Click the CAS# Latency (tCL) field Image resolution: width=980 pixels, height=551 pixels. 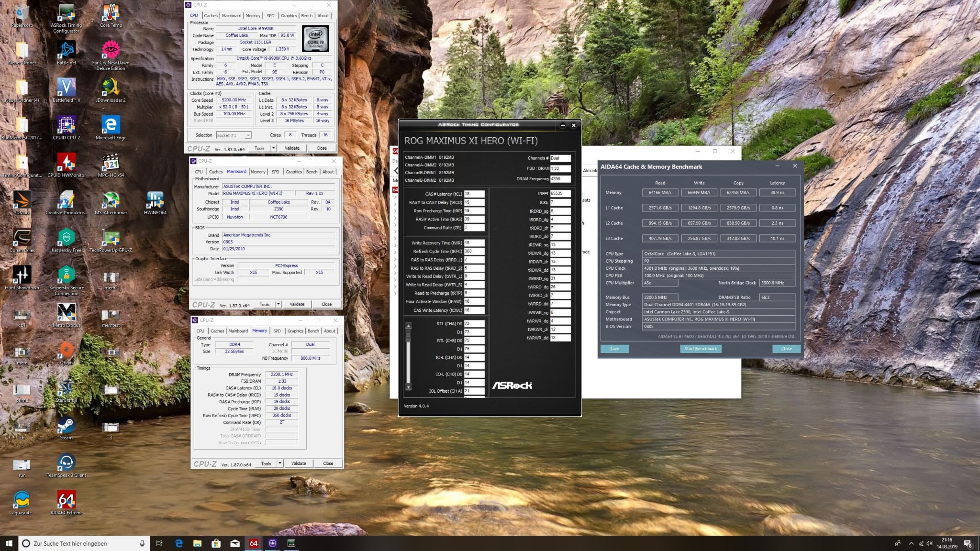coord(474,194)
